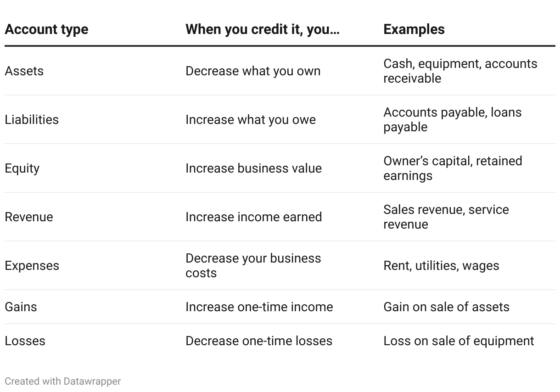This screenshot has height=392, width=560.
Task: Click "Decrease what you own" cell
Action: [x=253, y=71]
